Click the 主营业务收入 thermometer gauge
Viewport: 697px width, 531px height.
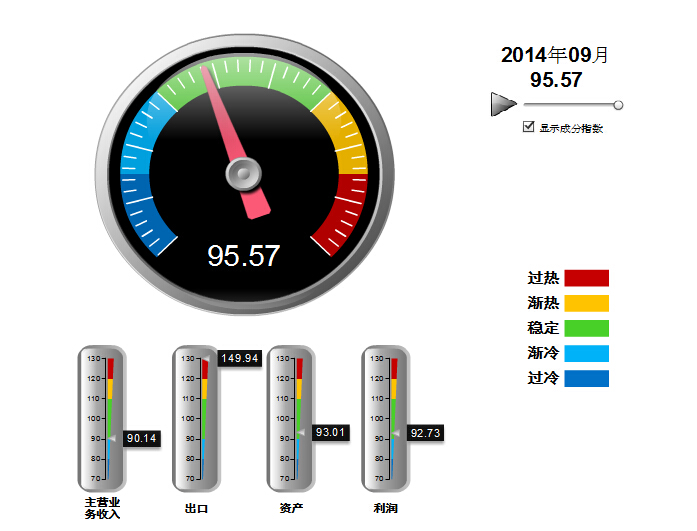[x=102, y=418]
